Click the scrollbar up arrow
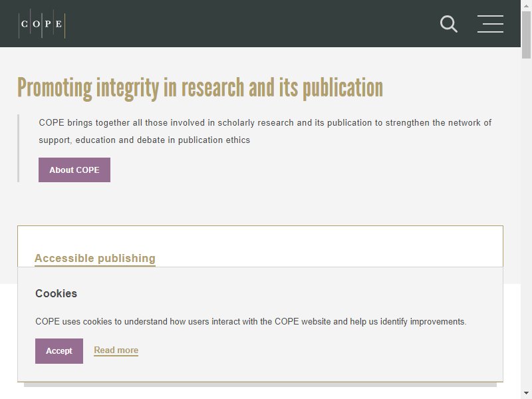 [x=526, y=5]
